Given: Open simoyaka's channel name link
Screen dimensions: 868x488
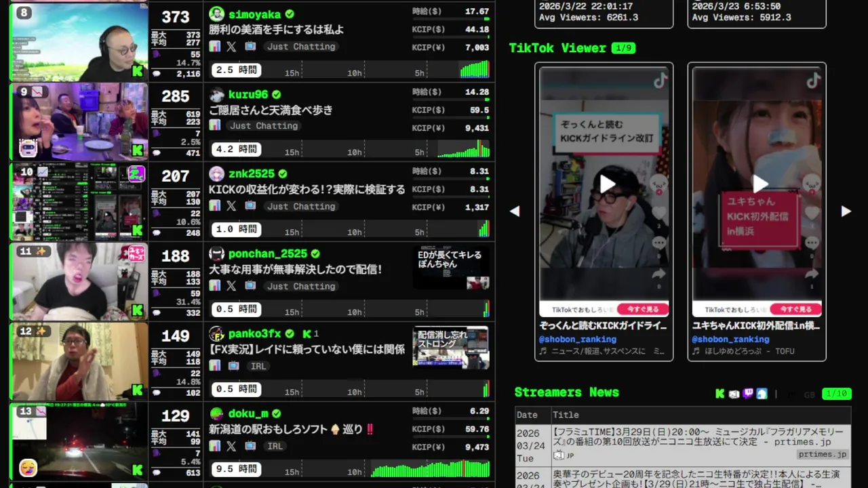Looking at the screenshot, I should (254, 14).
